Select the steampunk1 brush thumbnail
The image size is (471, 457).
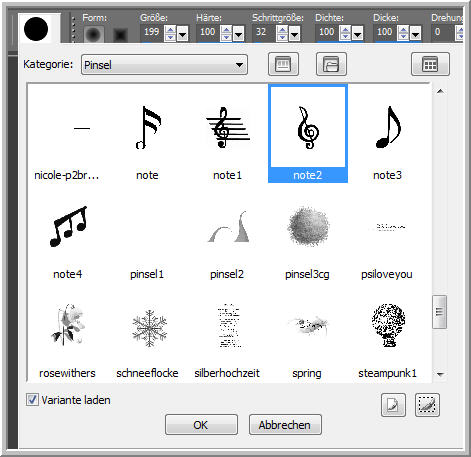coord(387,340)
